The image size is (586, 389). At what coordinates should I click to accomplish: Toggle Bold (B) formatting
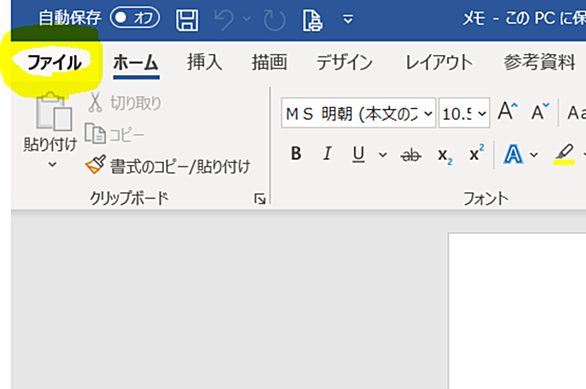[x=296, y=153]
